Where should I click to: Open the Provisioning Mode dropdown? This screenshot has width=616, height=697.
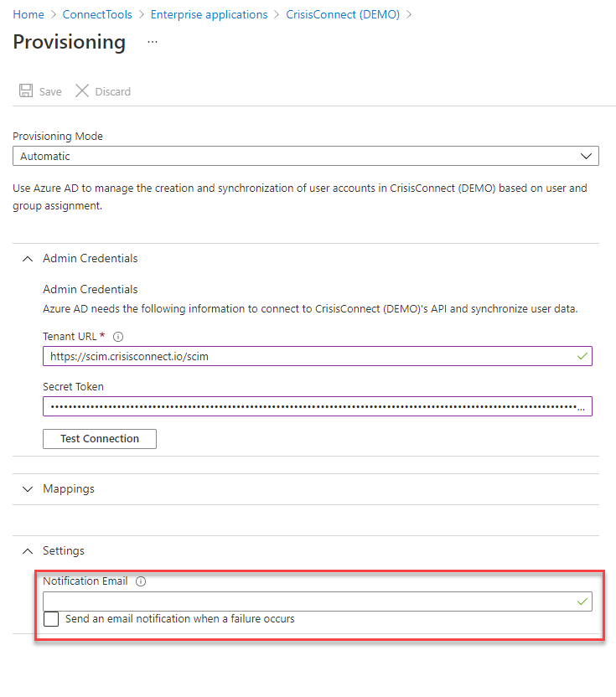306,156
